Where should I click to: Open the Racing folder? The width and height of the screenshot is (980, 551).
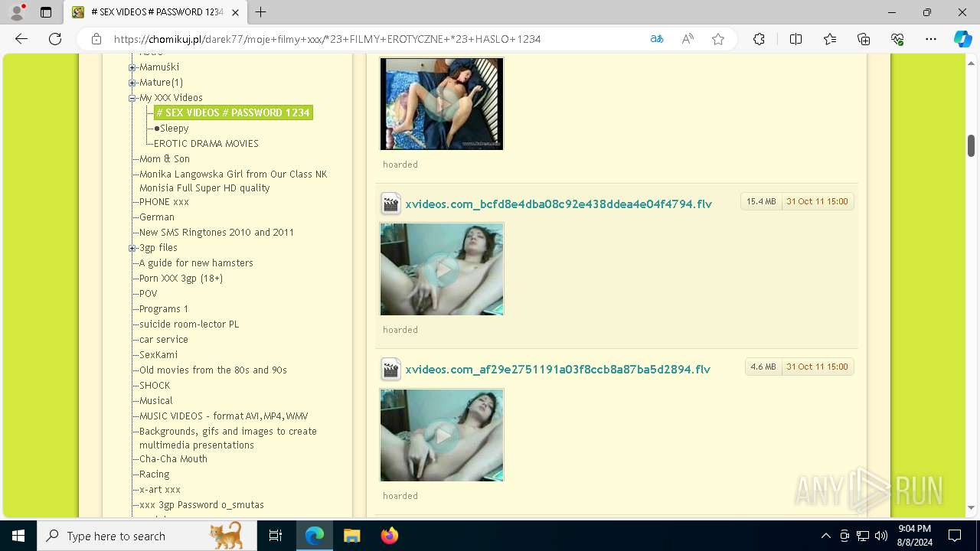[155, 474]
